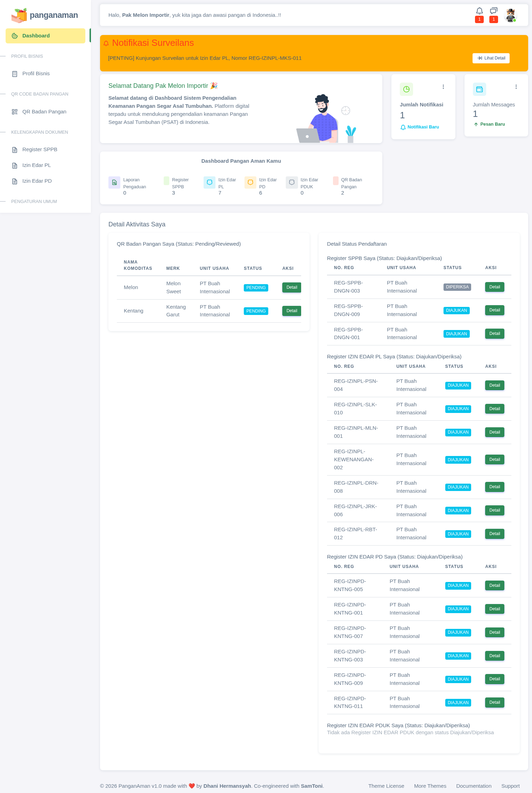Click the panganaman logo

click(x=45, y=15)
